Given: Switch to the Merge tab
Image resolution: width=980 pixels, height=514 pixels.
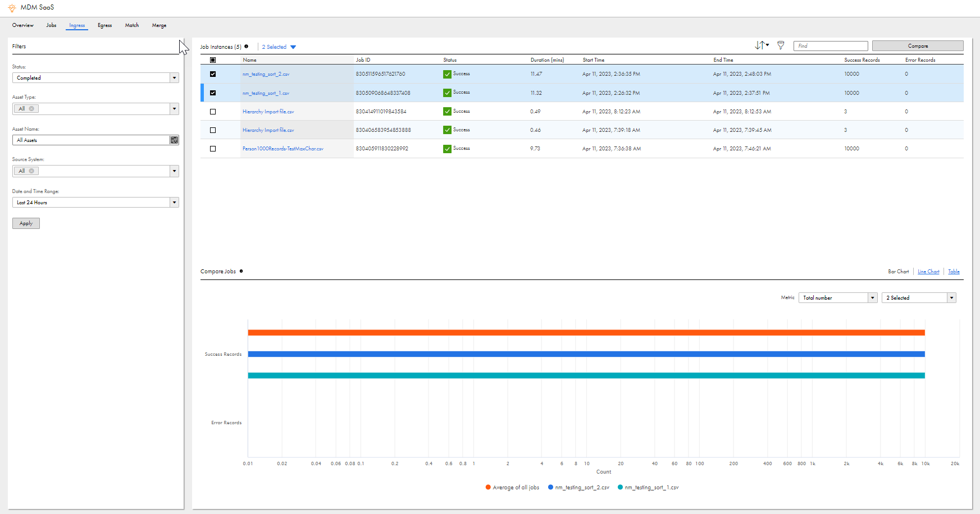Looking at the screenshot, I should point(159,25).
